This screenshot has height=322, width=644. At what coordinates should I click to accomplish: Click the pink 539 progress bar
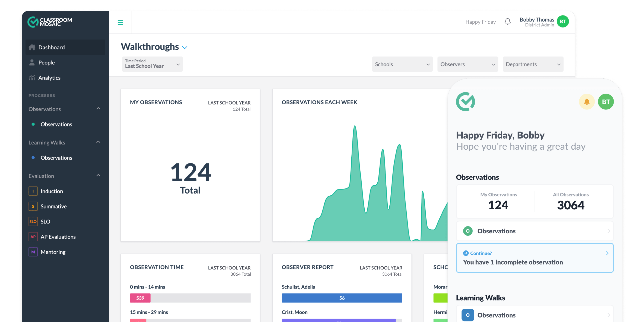140,298
